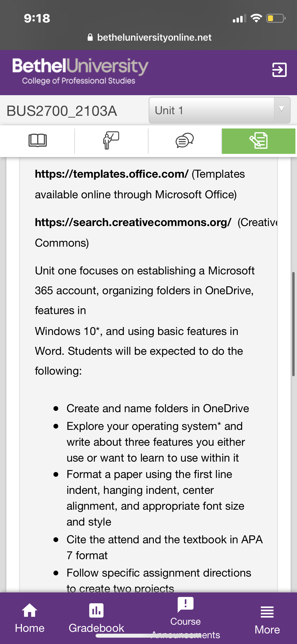
Task: Tap the browser address bar URL
Action: point(154,38)
